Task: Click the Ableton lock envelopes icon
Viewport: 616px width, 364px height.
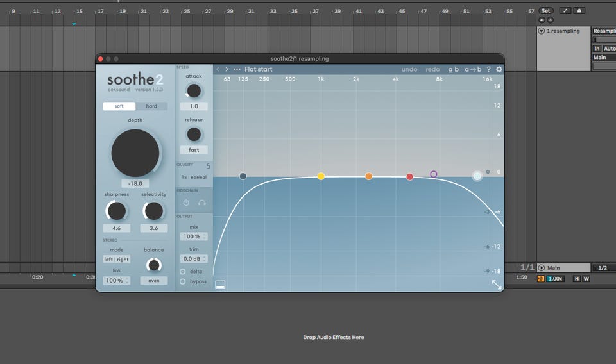Action: pyautogui.click(x=579, y=11)
